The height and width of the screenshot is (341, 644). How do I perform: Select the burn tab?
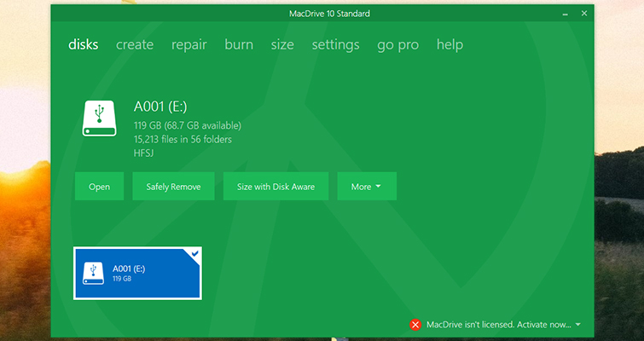(x=239, y=44)
